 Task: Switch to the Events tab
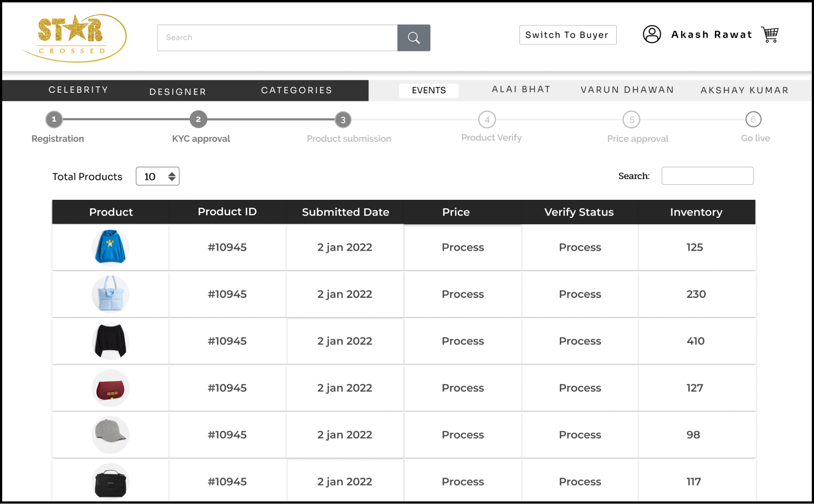pyautogui.click(x=428, y=91)
